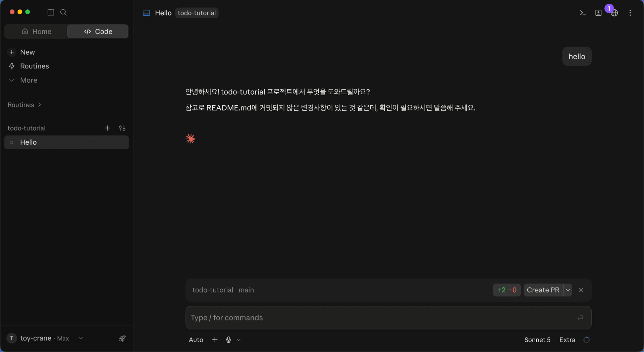Start voice input with microphone icon
Viewport: 644px width, 352px height.
point(229,340)
